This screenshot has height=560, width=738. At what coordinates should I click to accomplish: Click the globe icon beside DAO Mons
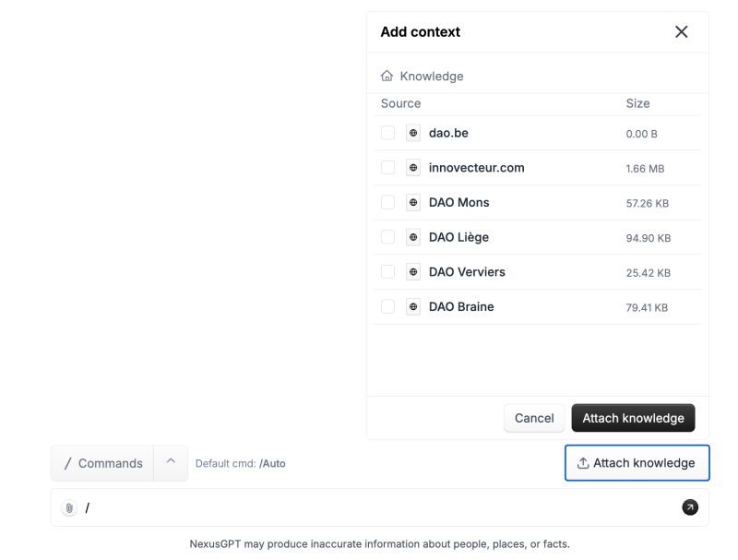coord(413,202)
